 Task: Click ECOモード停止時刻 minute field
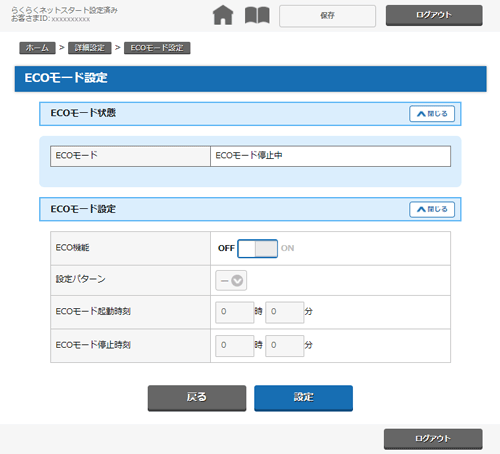285,346
